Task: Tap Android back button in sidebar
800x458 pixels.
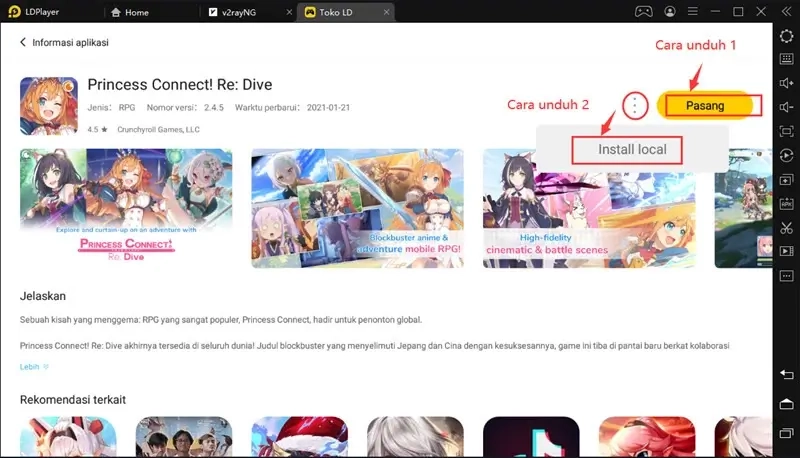Action: coord(786,375)
